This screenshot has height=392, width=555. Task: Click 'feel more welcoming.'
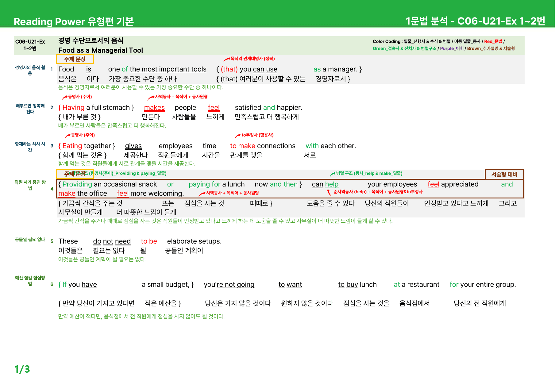(x=150, y=194)
